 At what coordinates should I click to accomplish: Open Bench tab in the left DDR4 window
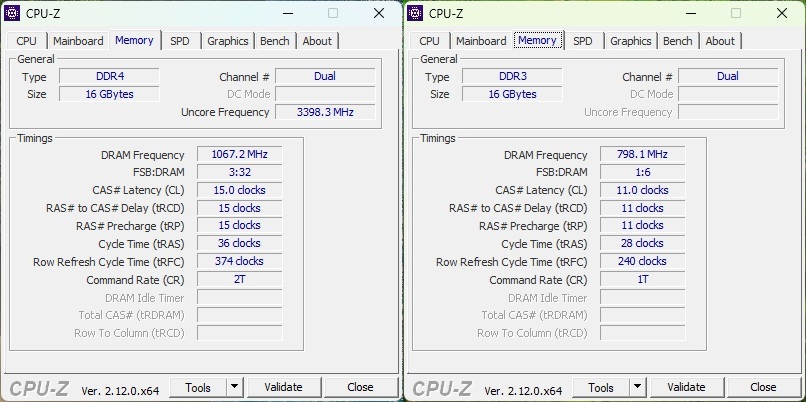pos(274,41)
